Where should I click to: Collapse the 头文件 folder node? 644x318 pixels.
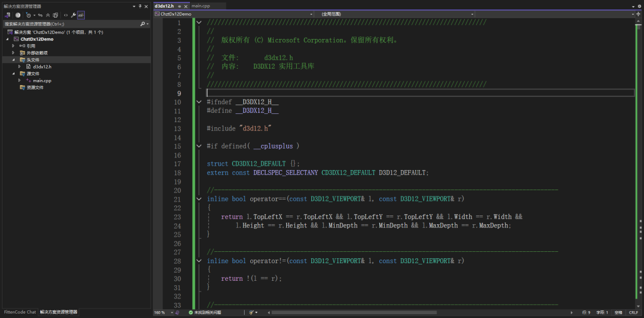(13, 60)
